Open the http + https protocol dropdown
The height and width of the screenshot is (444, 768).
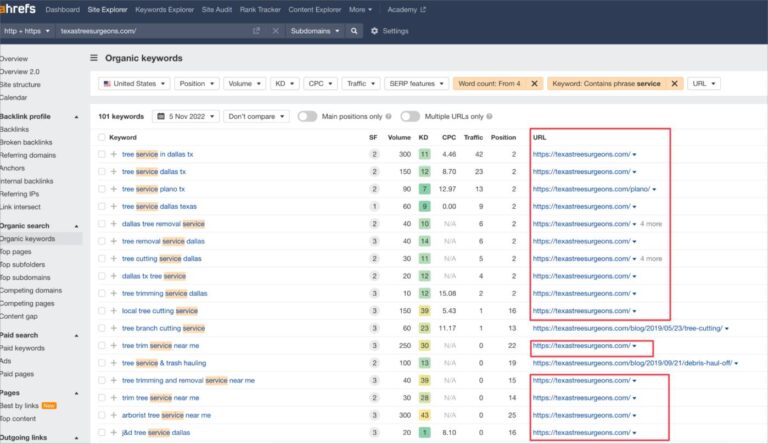[26, 31]
